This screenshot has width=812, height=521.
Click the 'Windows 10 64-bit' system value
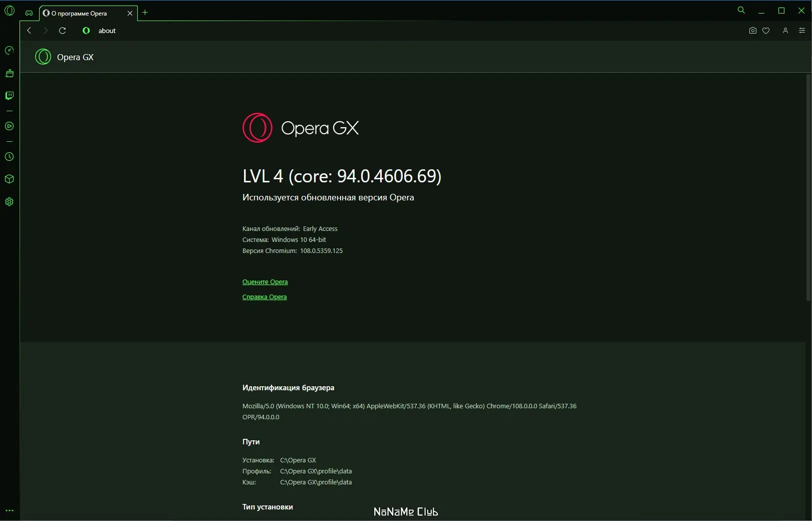pyautogui.click(x=299, y=240)
